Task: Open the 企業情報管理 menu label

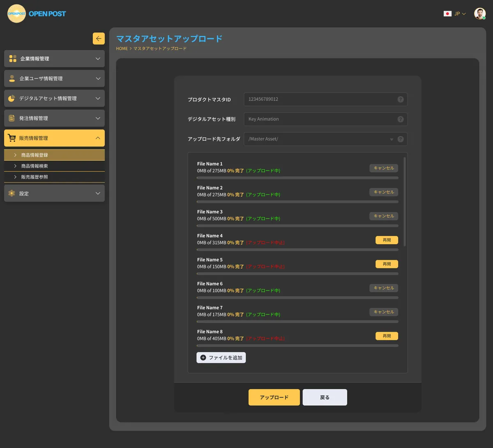Action: [x=35, y=59]
